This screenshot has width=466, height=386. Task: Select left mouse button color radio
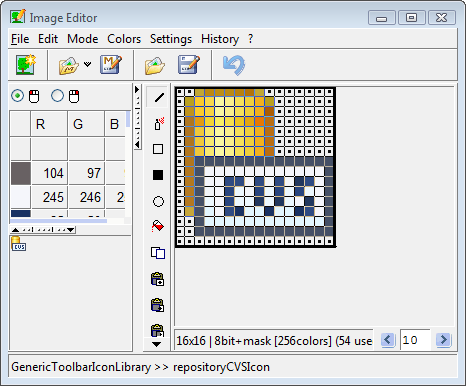(17, 96)
